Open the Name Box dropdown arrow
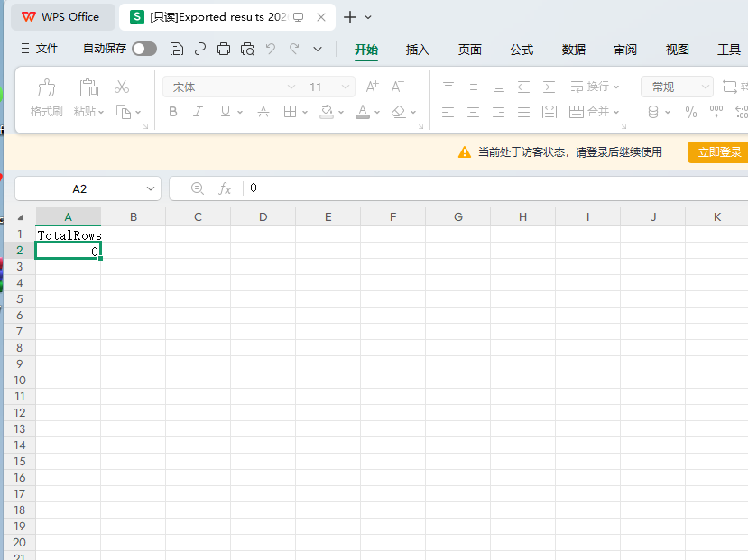Image resolution: width=748 pixels, height=560 pixels. pos(152,188)
